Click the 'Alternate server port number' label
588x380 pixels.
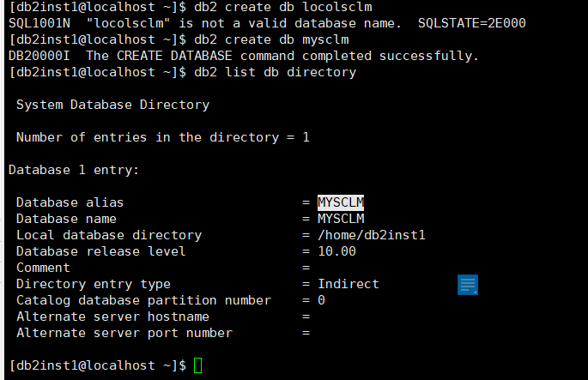124,333
